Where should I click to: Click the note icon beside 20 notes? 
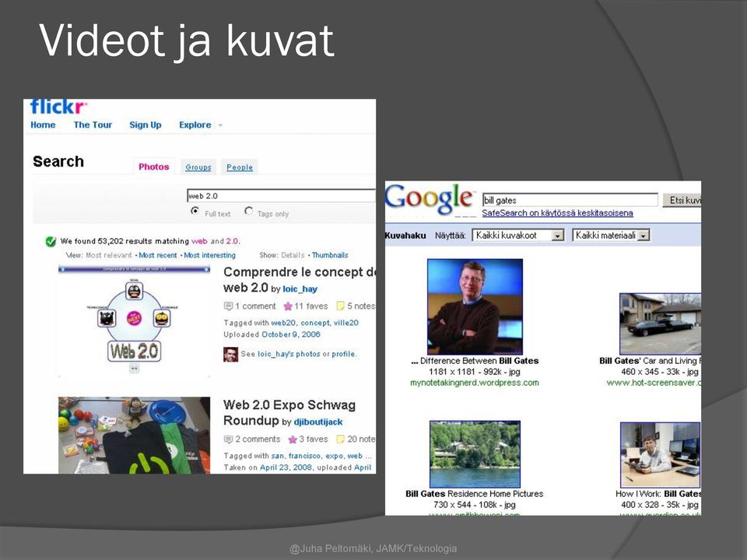[340, 439]
